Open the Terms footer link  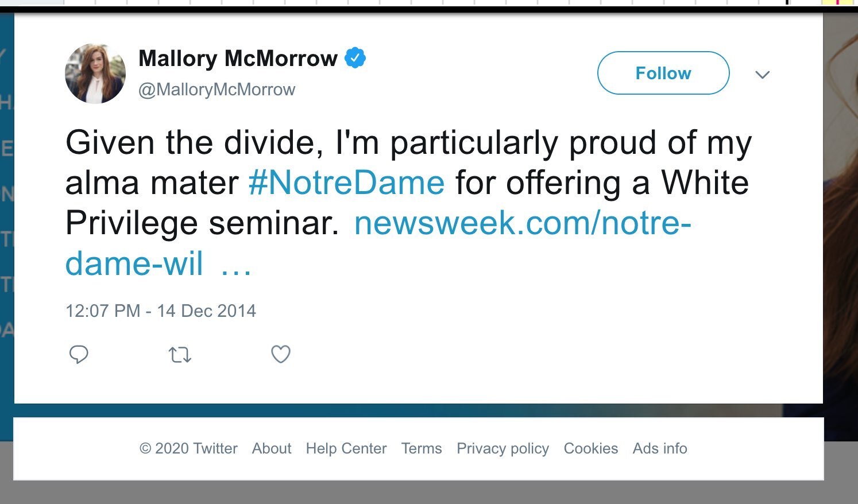pyautogui.click(x=422, y=448)
